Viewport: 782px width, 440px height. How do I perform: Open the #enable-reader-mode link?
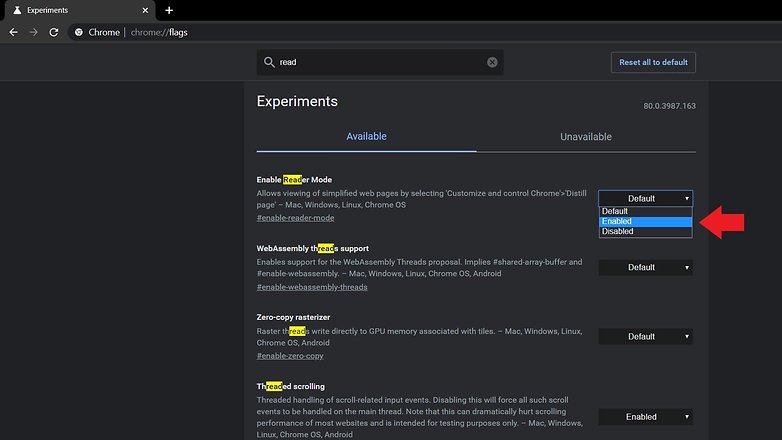click(295, 218)
